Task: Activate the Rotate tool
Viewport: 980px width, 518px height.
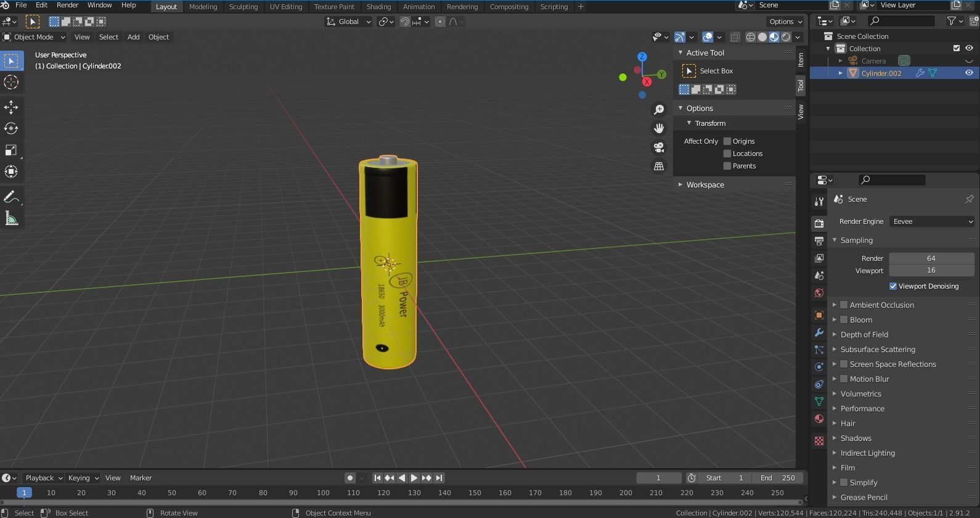Action: click(x=11, y=128)
